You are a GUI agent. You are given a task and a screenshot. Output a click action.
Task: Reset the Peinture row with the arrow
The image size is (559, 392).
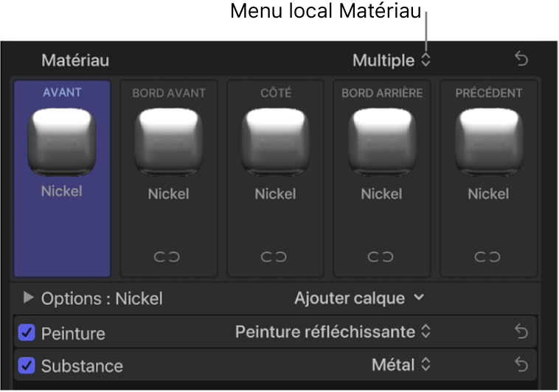[521, 332]
